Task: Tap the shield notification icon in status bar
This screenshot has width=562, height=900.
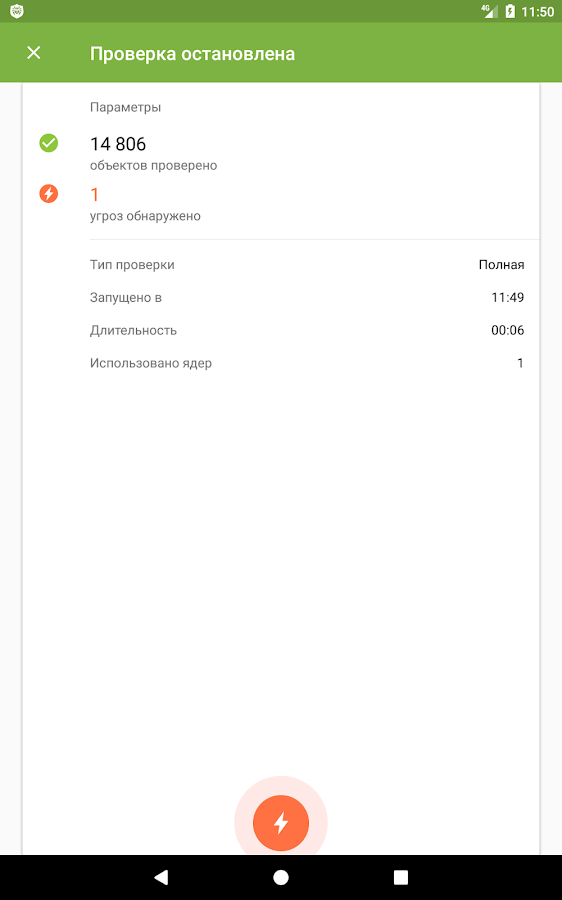Action: tap(17, 11)
